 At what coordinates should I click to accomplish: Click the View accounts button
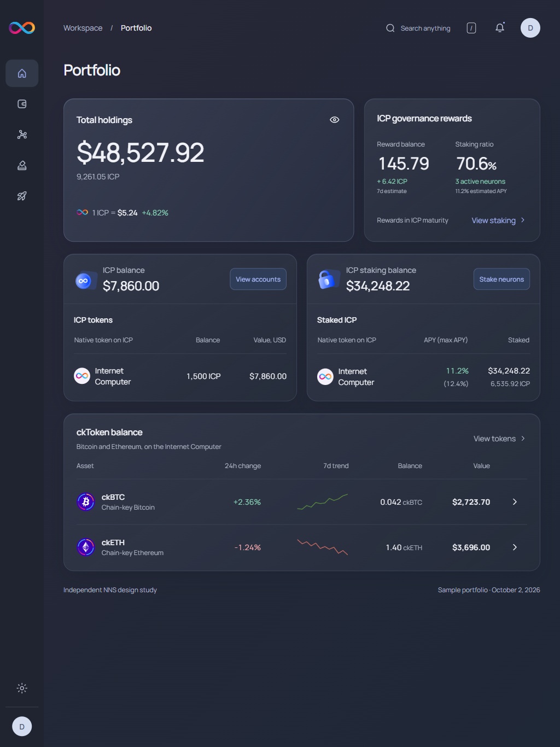258,279
